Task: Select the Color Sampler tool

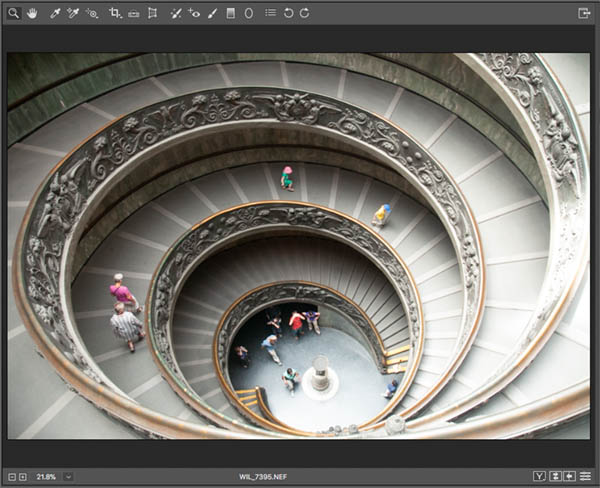Action: pos(73,14)
